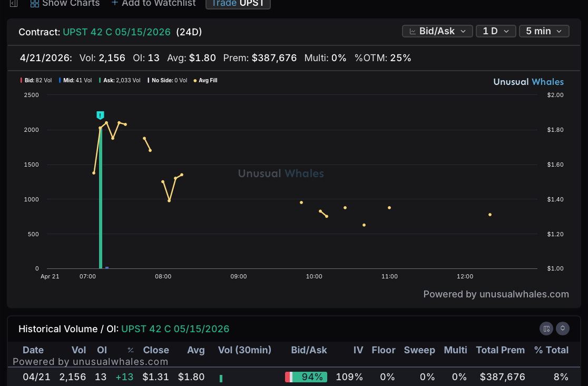Click the Show Charts grid icon
Viewport: 588px width, 386px height.
pos(34,4)
